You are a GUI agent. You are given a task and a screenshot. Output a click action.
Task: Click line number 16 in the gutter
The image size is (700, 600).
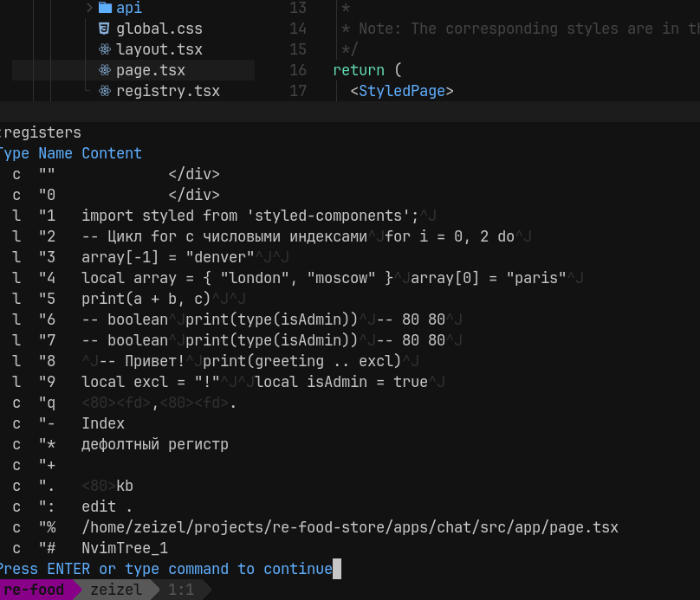298,70
